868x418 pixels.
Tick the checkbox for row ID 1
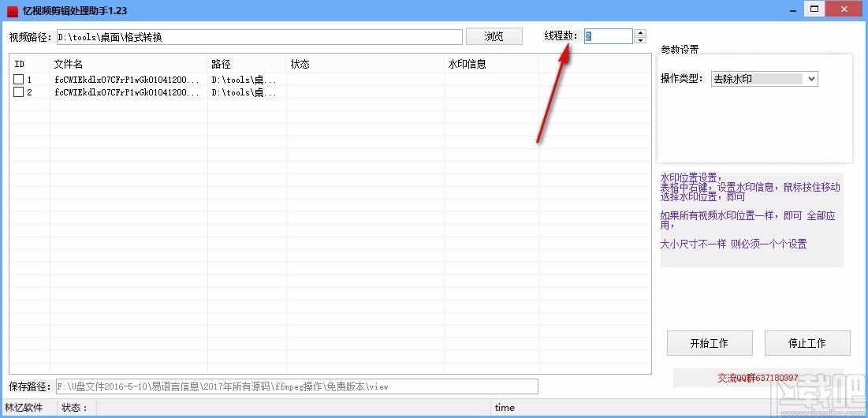[x=18, y=80]
